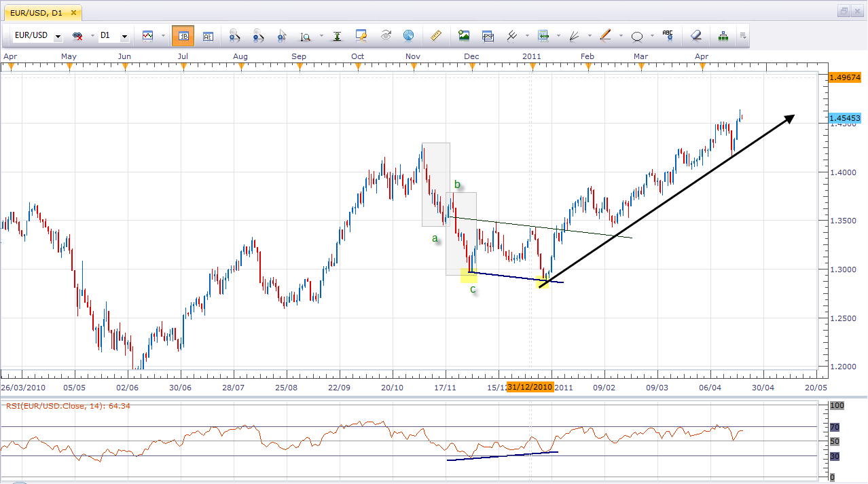
Task: Open the chart type icon
Action: pyautogui.click(x=148, y=36)
